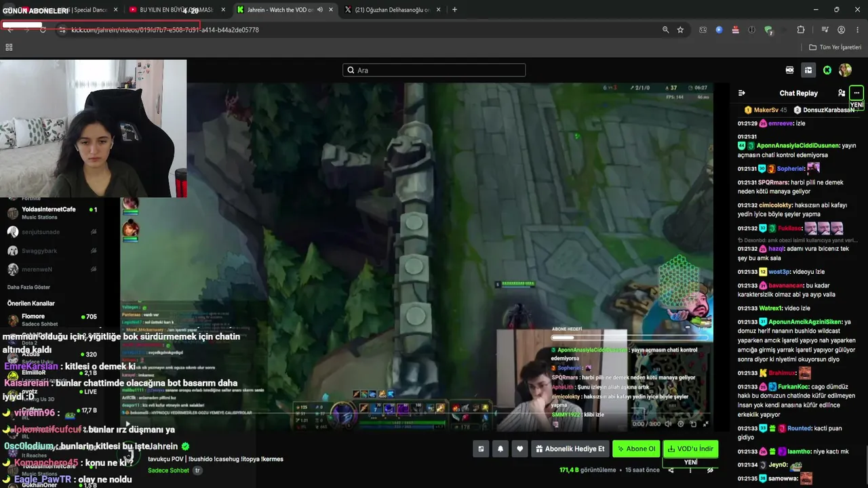Click the green Kick logo icon in header
Image resolution: width=868 pixels, height=488 pixels.
[827, 70]
